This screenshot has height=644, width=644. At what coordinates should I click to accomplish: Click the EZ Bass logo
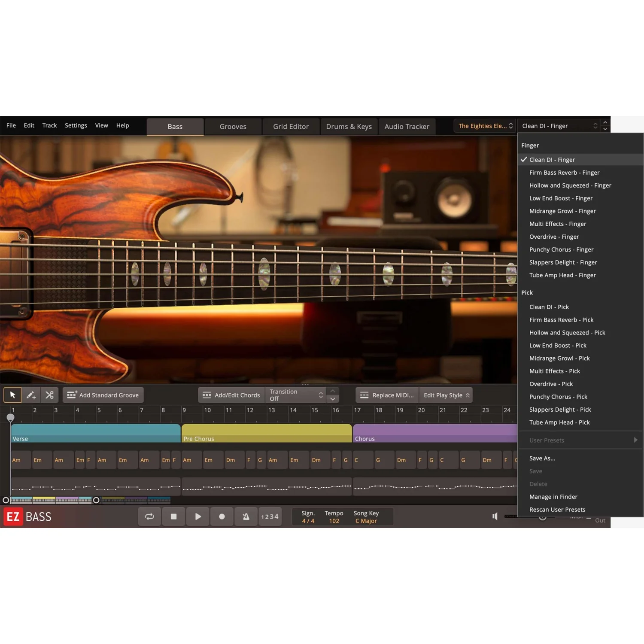tap(28, 516)
